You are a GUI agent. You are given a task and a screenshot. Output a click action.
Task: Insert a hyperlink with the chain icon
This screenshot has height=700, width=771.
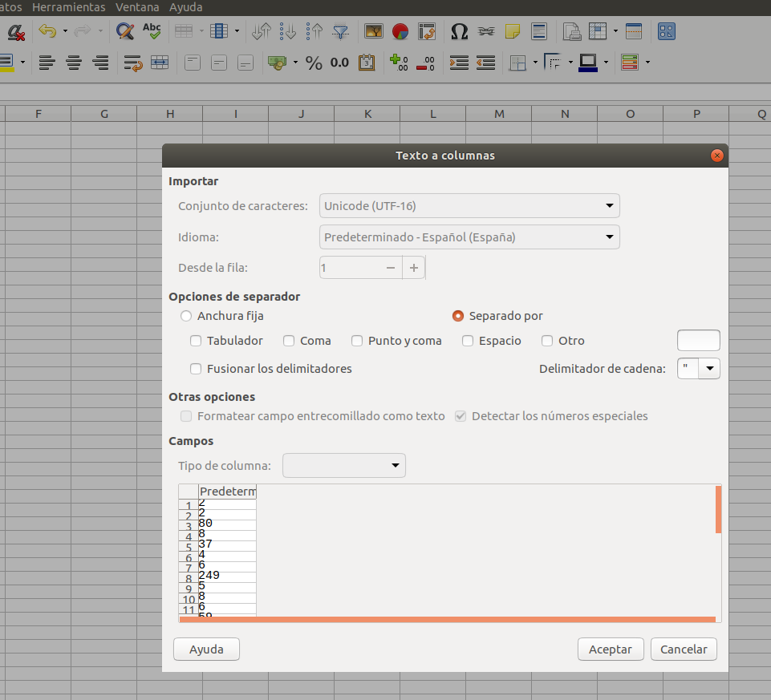point(486,31)
